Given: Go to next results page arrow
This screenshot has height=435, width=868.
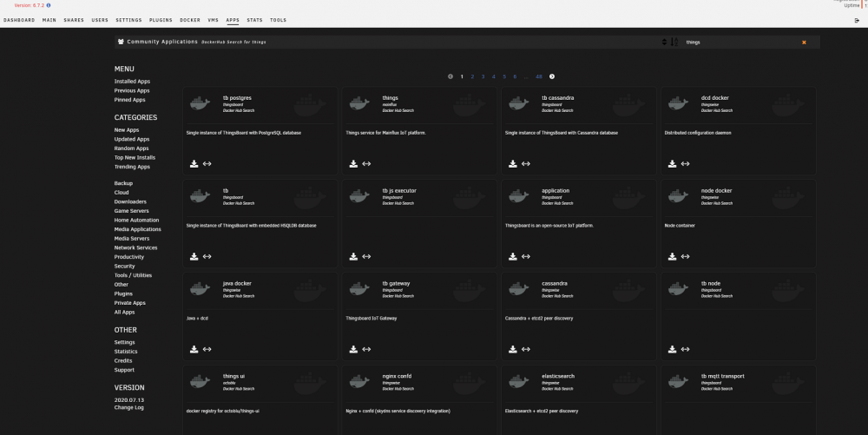Looking at the screenshot, I should click(552, 77).
